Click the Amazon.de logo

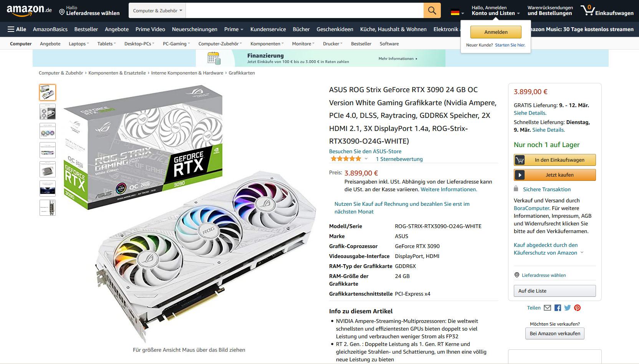click(x=29, y=10)
